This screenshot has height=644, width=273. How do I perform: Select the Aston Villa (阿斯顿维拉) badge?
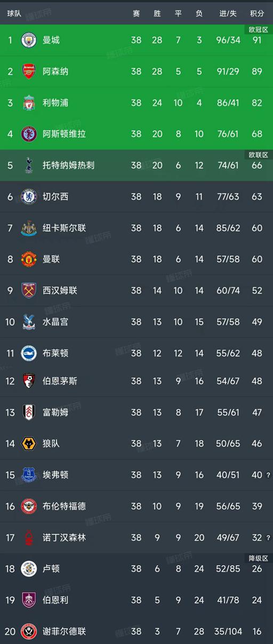click(29, 134)
